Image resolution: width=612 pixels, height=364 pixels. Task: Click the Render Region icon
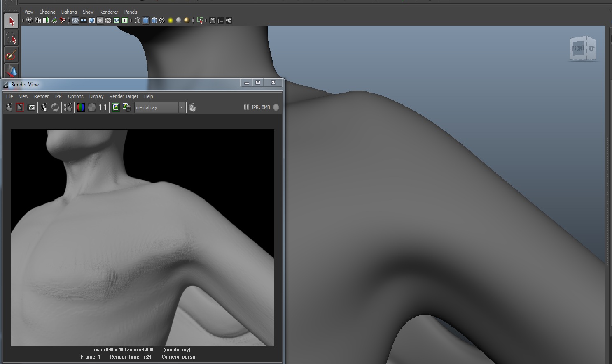(x=20, y=107)
